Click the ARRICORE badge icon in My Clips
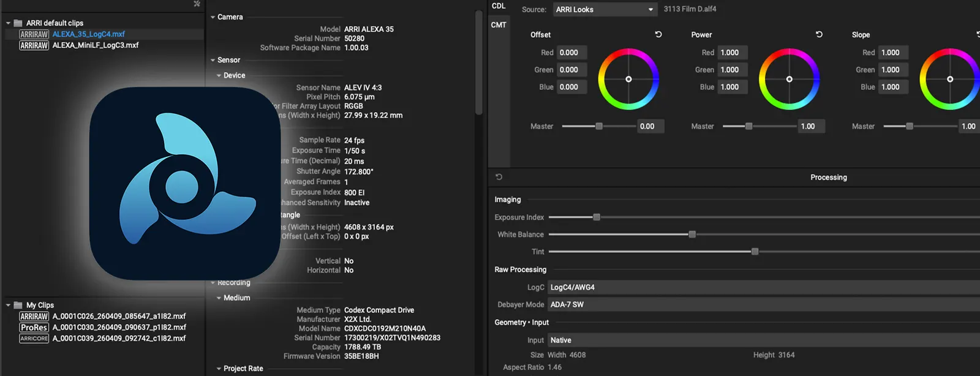The image size is (980, 376). tap(34, 339)
